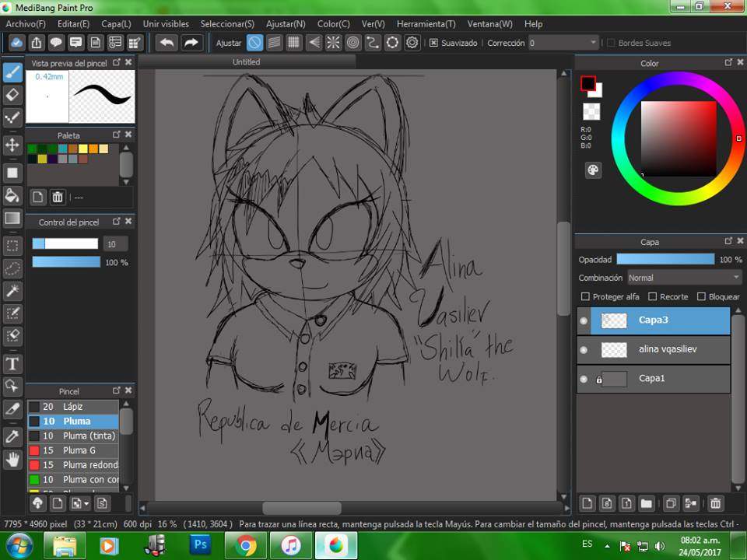Viewport: 747px width, 560px height.
Task: Select the Text tool
Action: pyautogui.click(x=12, y=364)
